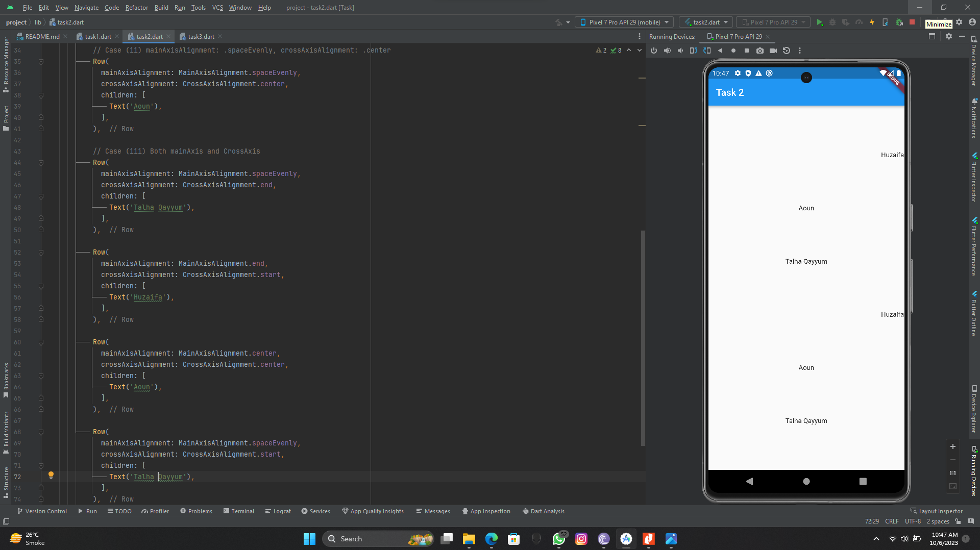Screen dimensions: 980x550
Task: Open the account avatar icon in toolbar
Action: tap(972, 22)
